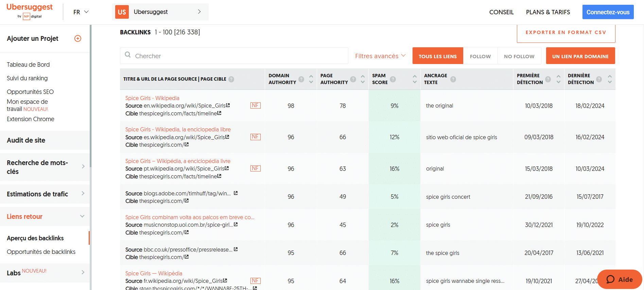Open bbc.co.uk source external link icon
The image size is (644, 290).
click(x=236, y=249)
